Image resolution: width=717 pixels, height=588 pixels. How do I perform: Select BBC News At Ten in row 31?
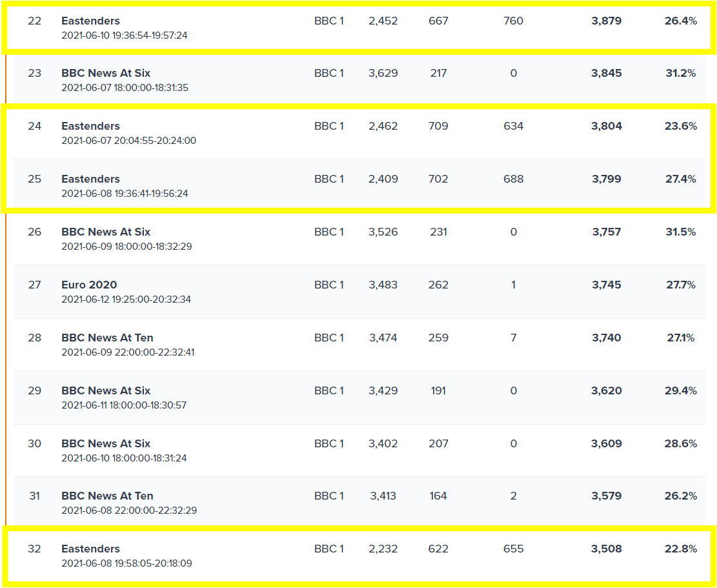point(107,496)
